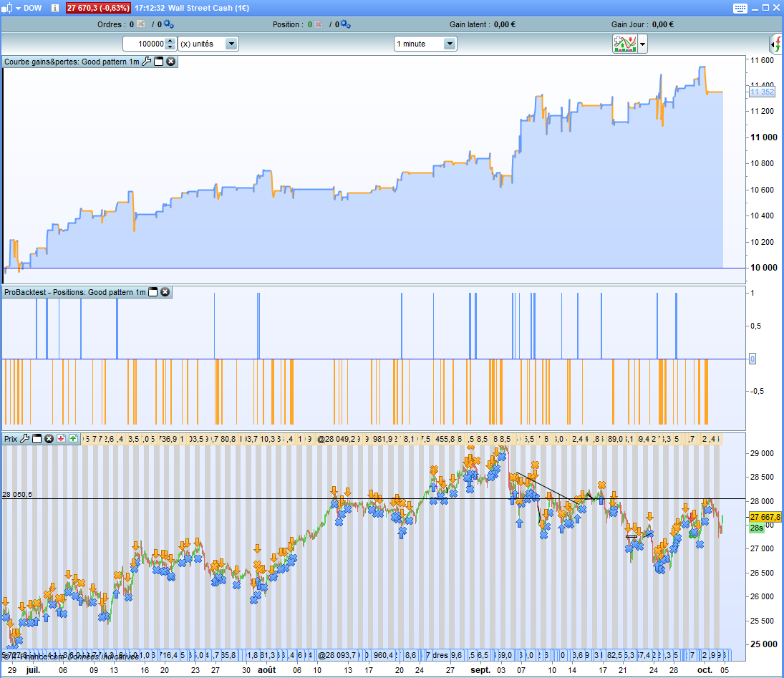784x678 pixels.
Task: Decrease quantity with the stepper down arrow
Action: pyautogui.click(x=170, y=47)
